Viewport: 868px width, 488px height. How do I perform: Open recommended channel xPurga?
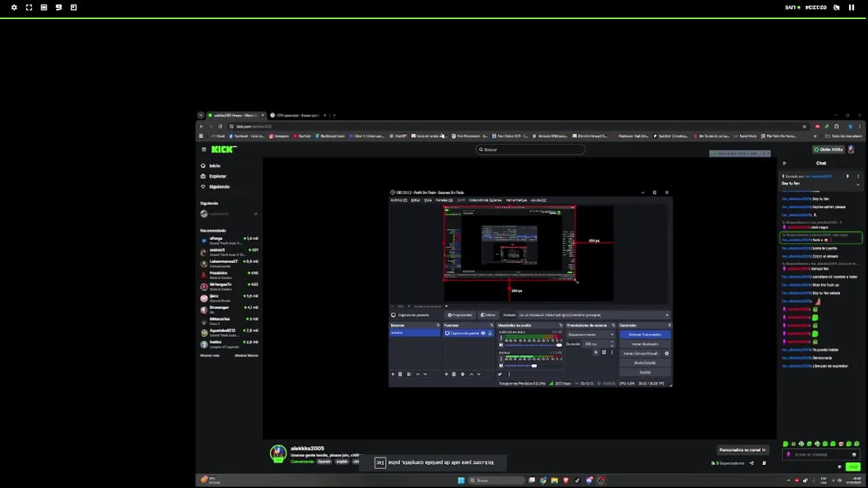[229, 240]
